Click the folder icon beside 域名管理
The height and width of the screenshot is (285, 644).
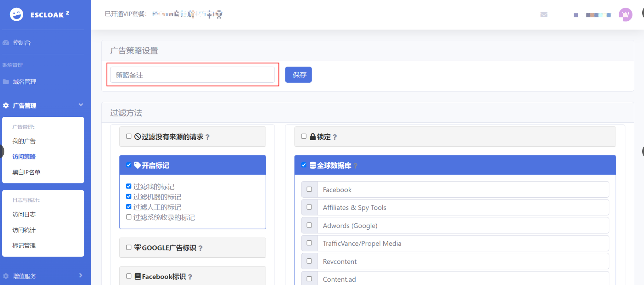pyautogui.click(x=6, y=82)
